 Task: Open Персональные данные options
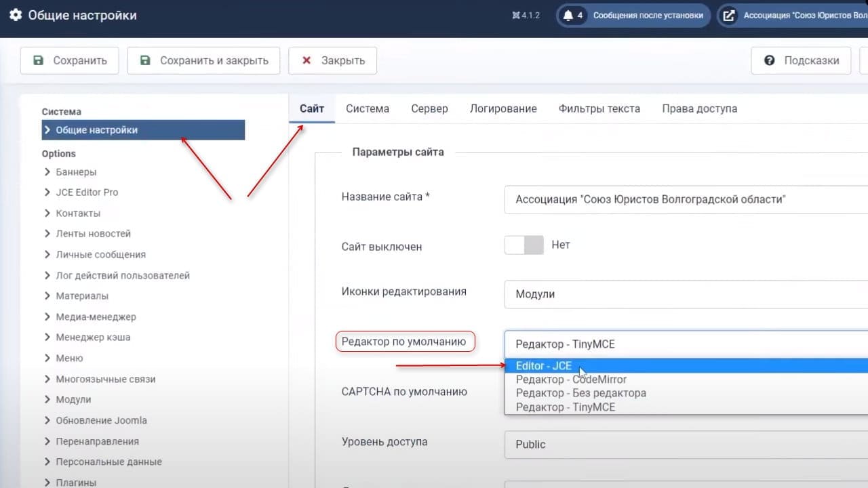click(x=108, y=462)
